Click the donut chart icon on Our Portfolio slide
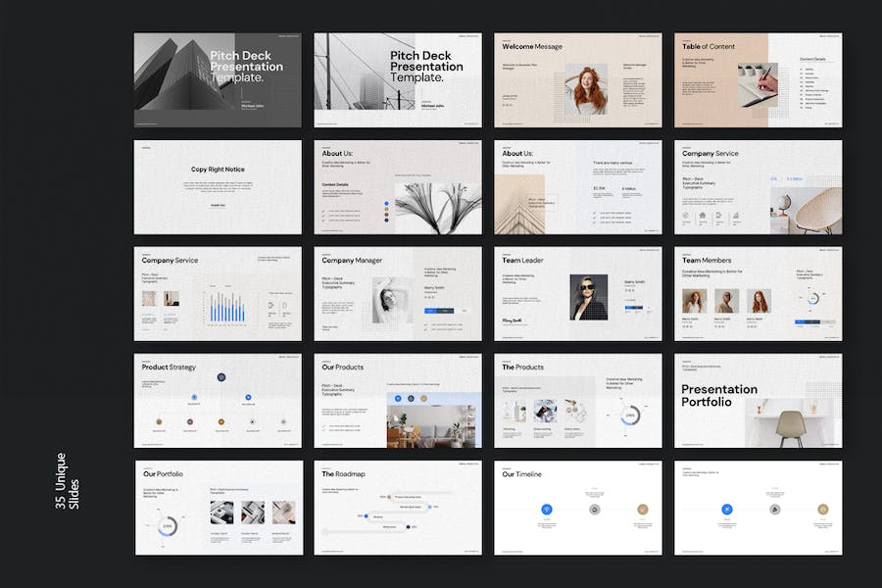 [x=169, y=526]
